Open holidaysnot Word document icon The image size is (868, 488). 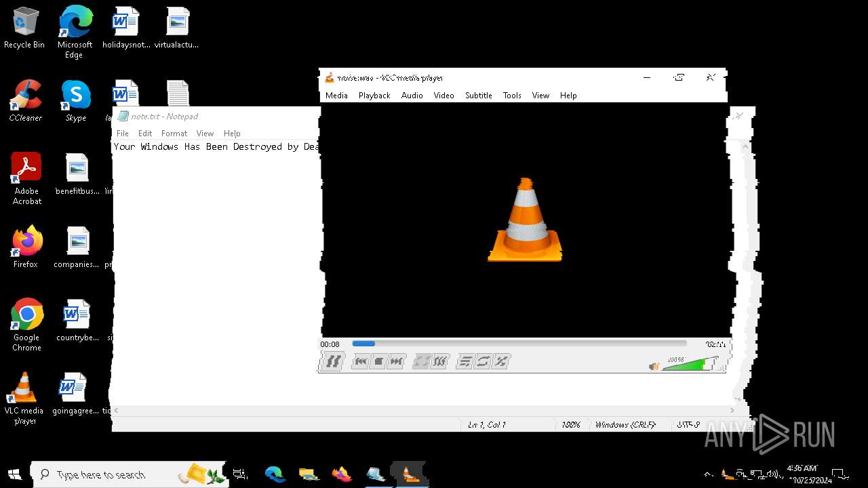pyautogui.click(x=125, y=28)
